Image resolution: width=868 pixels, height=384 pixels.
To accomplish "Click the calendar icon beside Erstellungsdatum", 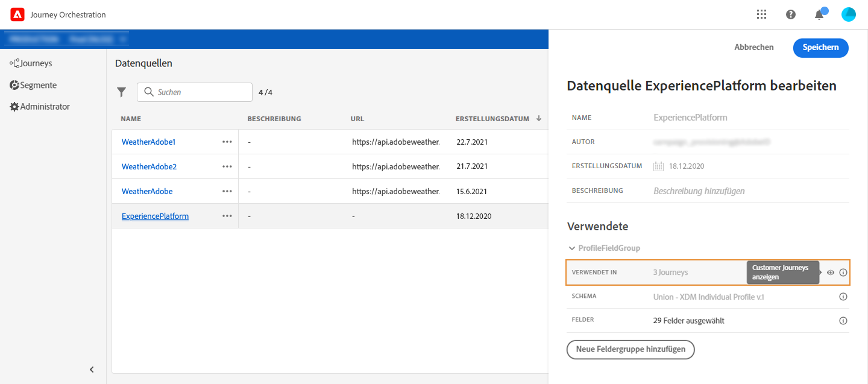I will (659, 166).
